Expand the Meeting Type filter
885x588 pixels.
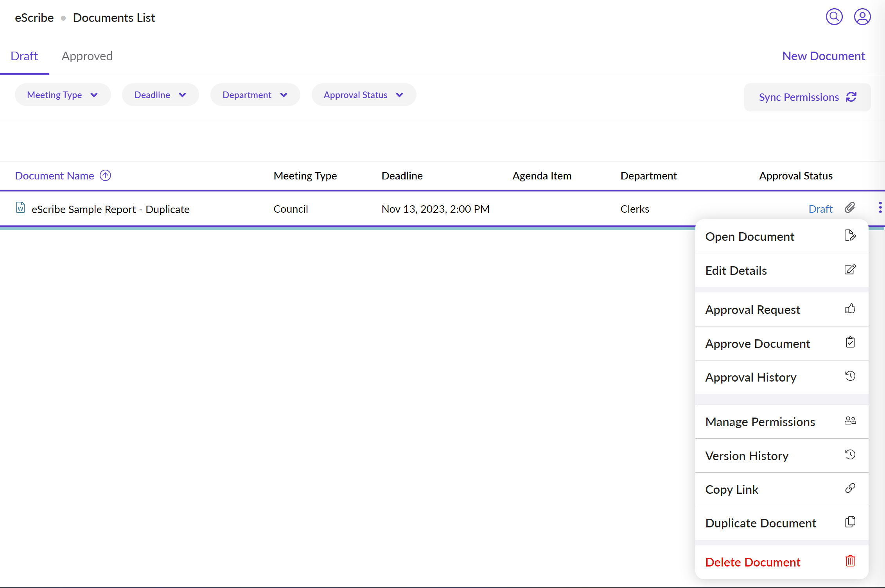tap(63, 95)
